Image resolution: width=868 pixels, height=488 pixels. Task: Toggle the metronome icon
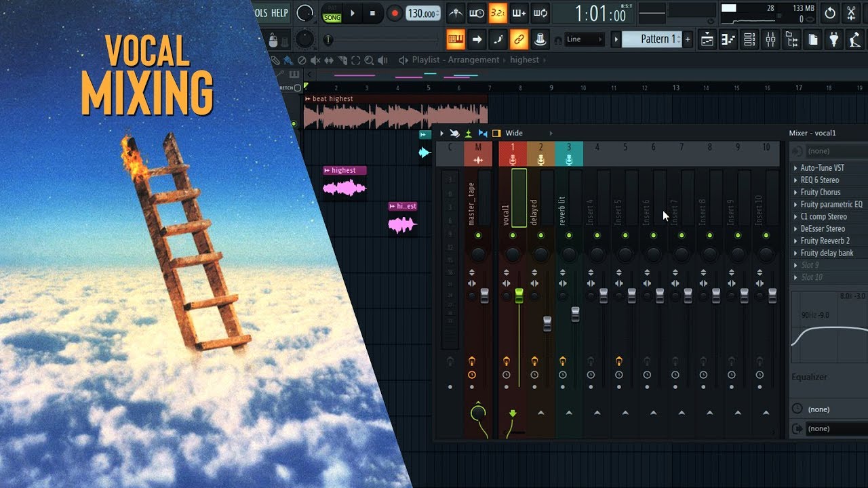[x=456, y=13]
